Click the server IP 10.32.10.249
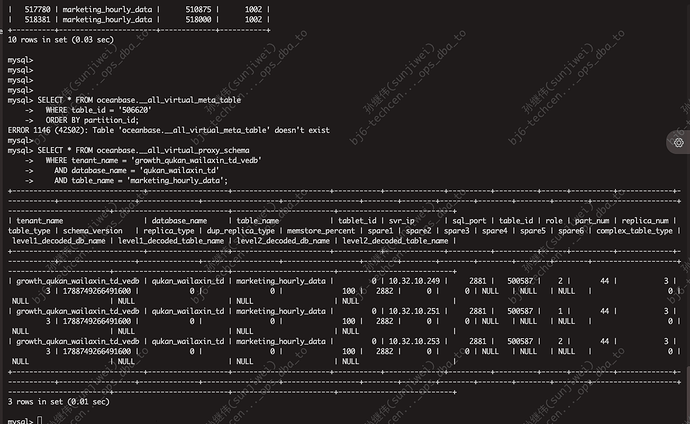The image size is (690, 424). [x=414, y=281]
